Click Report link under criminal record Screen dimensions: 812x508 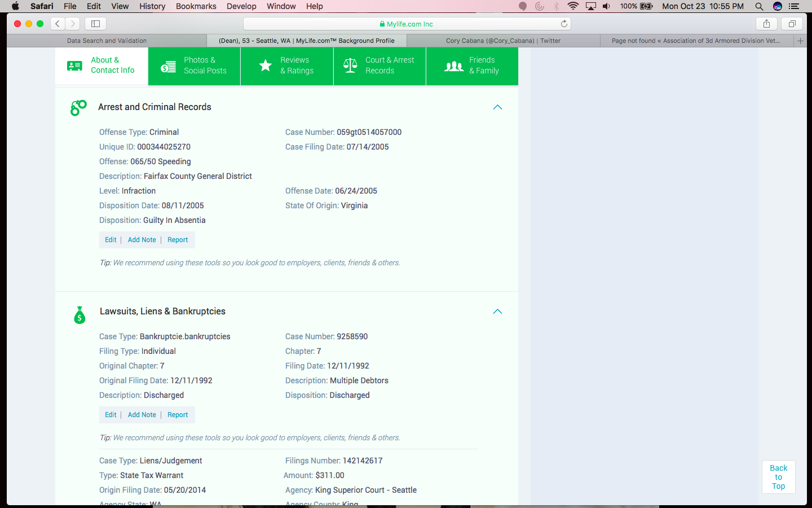click(x=178, y=240)
